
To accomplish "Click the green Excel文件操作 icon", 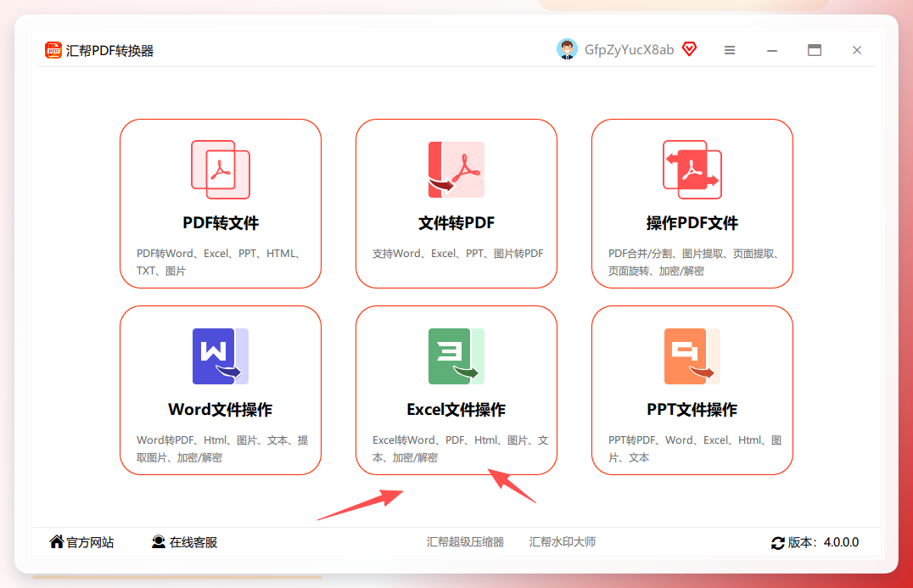I will click(456, 356).
